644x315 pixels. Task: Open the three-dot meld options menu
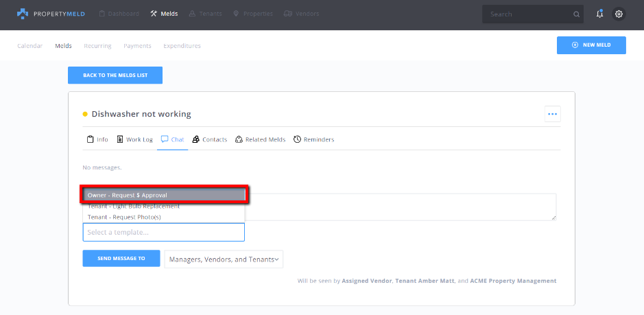[x=552, y=114]
